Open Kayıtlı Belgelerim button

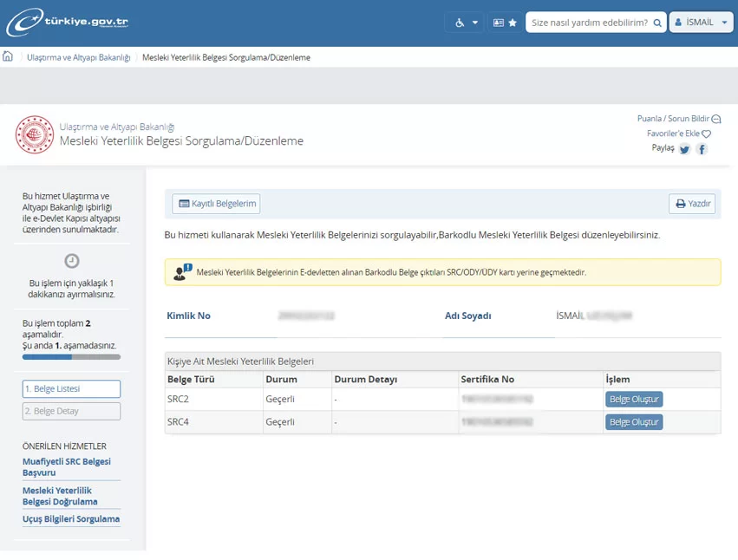tap(216, 204)
